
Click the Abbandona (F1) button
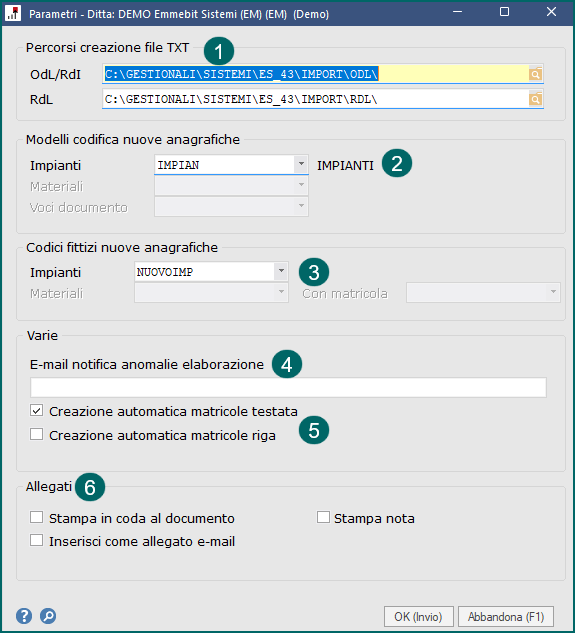coord(506,617)
